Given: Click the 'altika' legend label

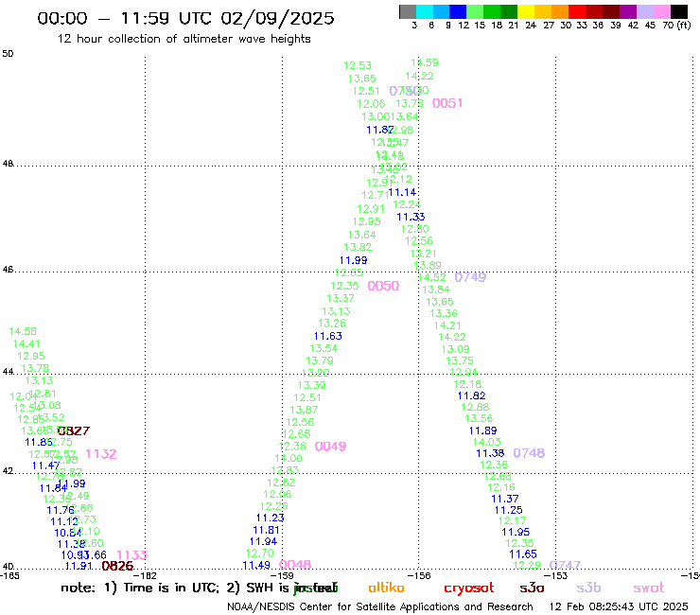Looking at the screenshot, I should (x=386, y=588).
